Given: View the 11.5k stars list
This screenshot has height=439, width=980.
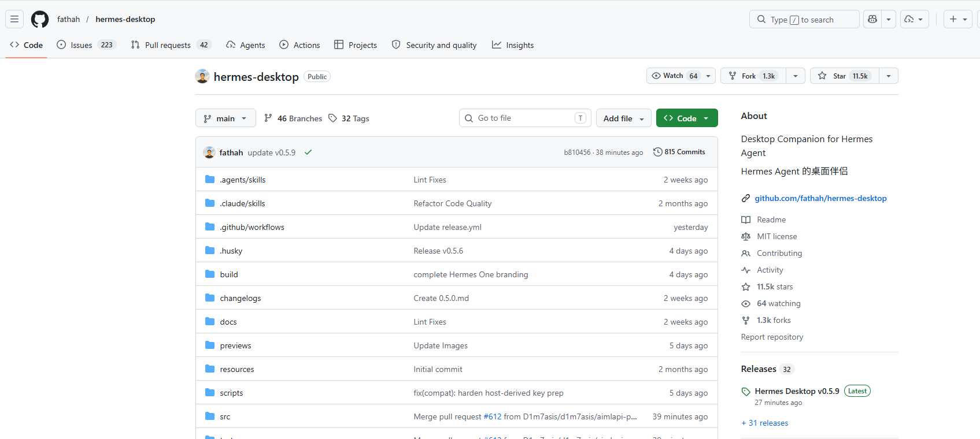Looking at the screenshot, I should (x=775, y=287).
